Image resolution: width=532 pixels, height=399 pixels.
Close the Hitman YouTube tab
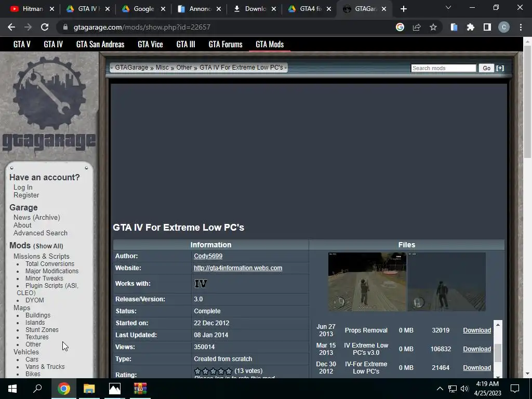[52, 9]
